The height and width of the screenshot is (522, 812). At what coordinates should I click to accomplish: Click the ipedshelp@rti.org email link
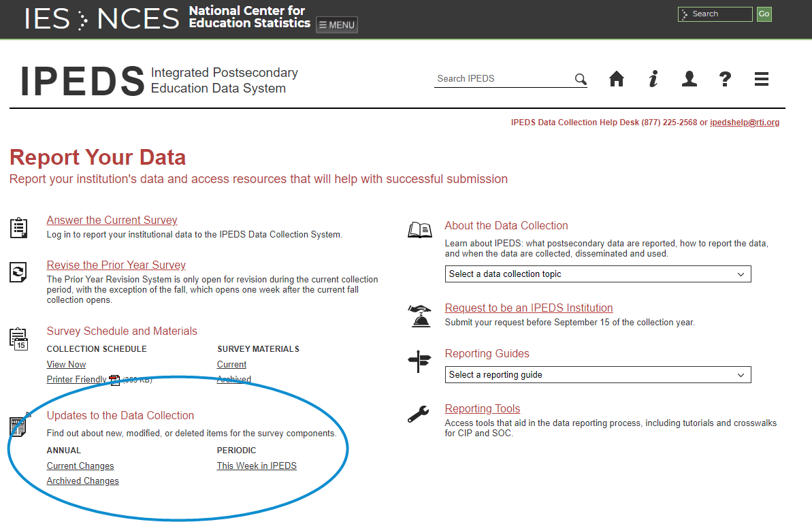pyautogui.click(x=745, y=123)
